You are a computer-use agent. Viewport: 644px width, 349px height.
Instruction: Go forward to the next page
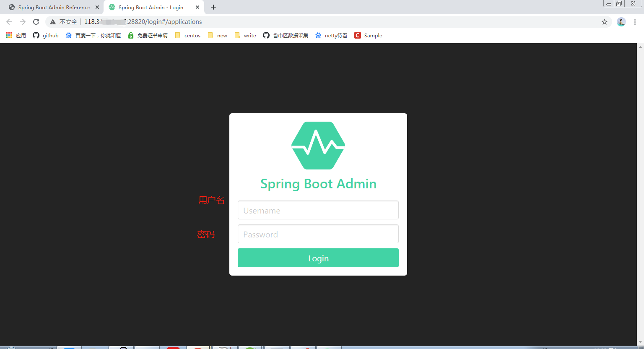(x=23, y=22)
